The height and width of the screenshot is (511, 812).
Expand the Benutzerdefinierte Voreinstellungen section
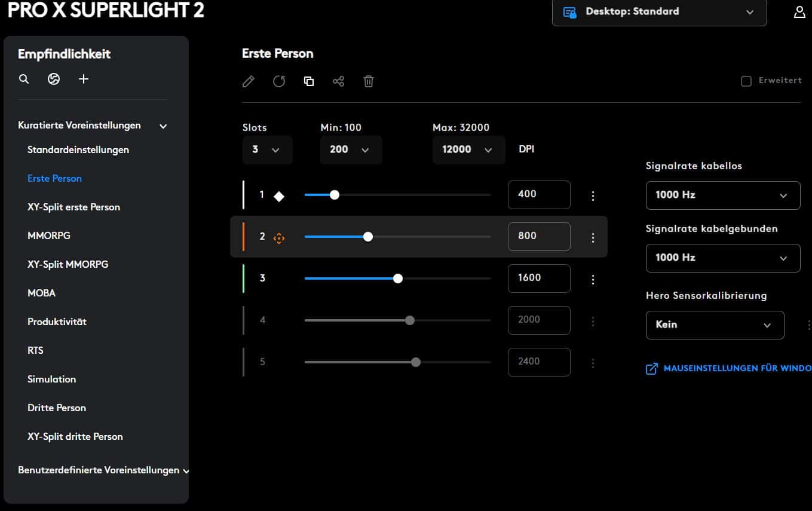point(186,471)
